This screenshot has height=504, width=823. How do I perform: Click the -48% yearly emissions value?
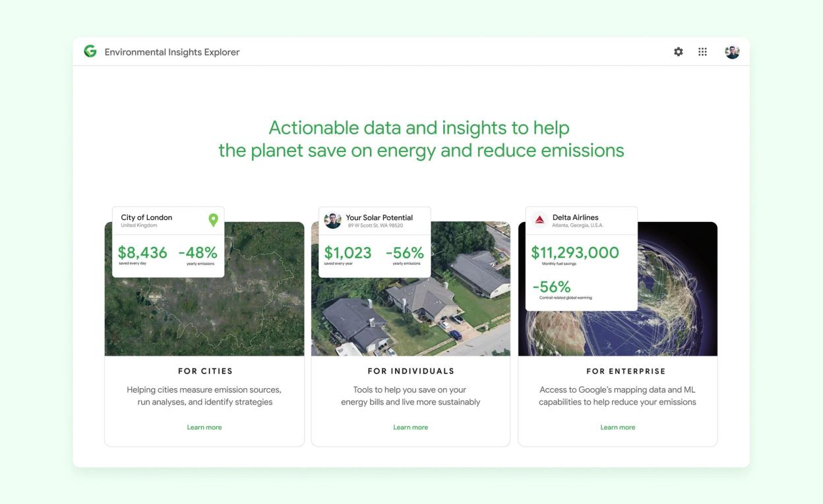[x=198, y=252]
